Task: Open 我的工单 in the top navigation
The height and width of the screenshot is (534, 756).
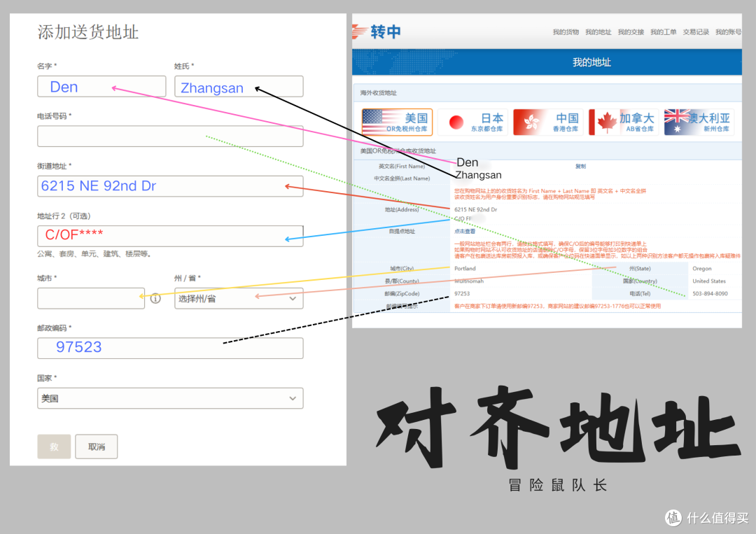Action: point(663,32)
